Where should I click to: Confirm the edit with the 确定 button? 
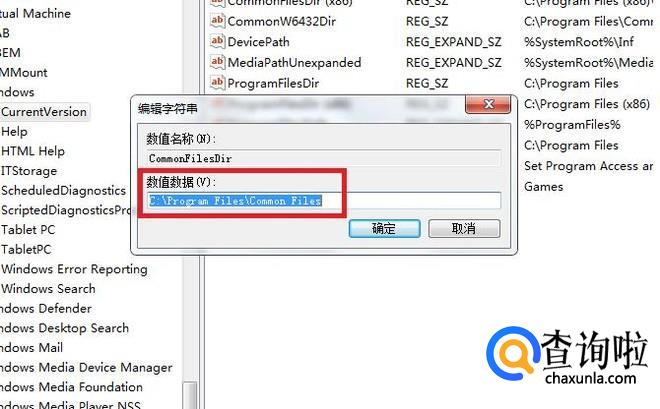click(x=384, y=228)
